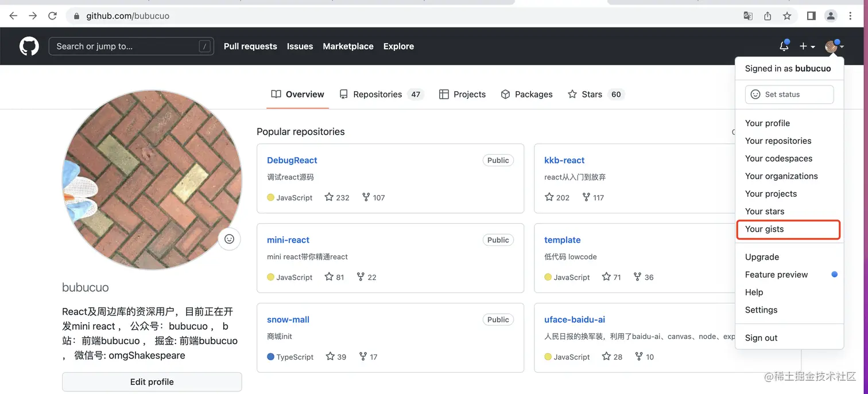The height and width of the screenshot is (394, 868).
Task: Open stargazers of DebugReact repository
Action: [337, 197]
